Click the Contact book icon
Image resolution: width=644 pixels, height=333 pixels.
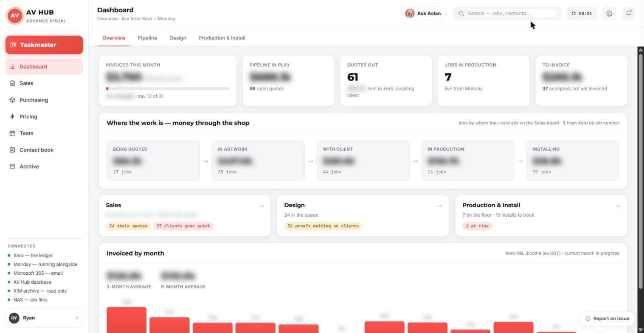pos(12,150)
